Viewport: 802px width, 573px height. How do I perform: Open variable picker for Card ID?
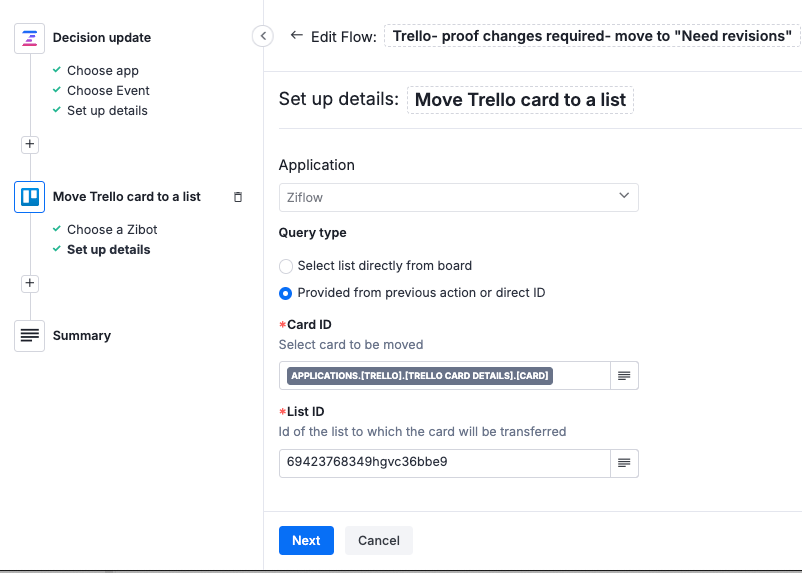tap(624, 376)
